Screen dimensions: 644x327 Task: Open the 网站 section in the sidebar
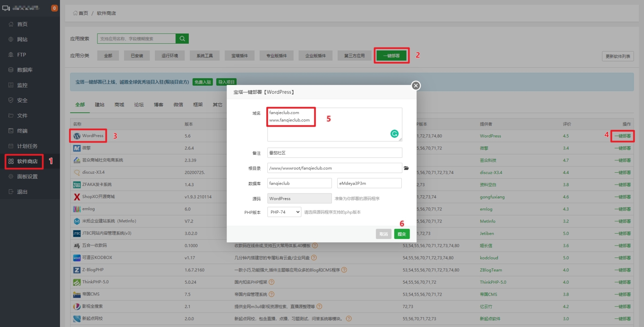pos(22,39)
